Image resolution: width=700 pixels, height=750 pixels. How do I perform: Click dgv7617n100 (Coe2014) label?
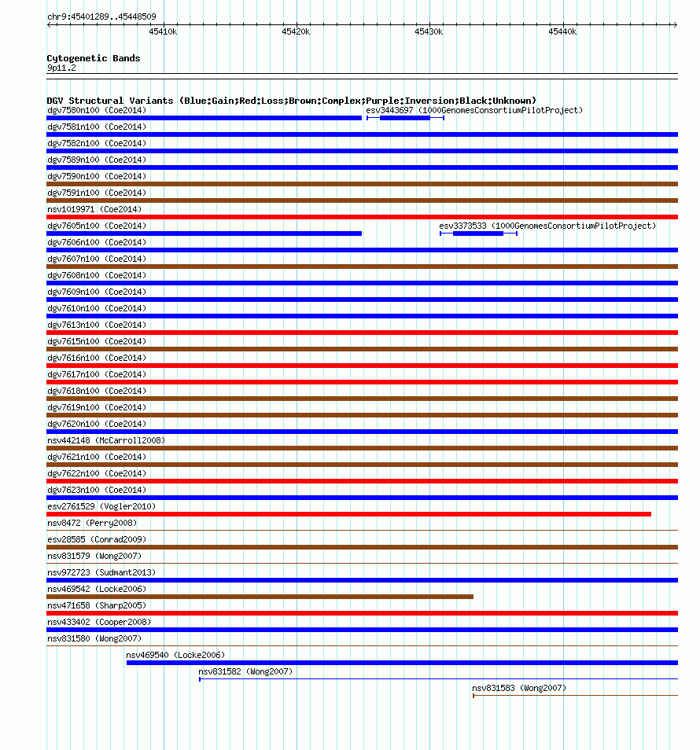coord(97,374)
